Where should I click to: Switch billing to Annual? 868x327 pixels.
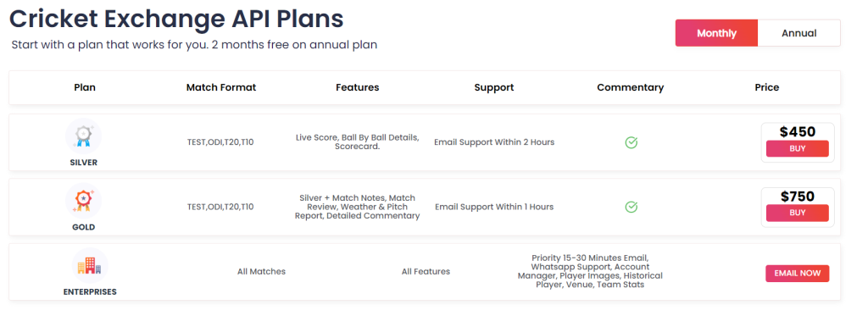tap(798, 33)
